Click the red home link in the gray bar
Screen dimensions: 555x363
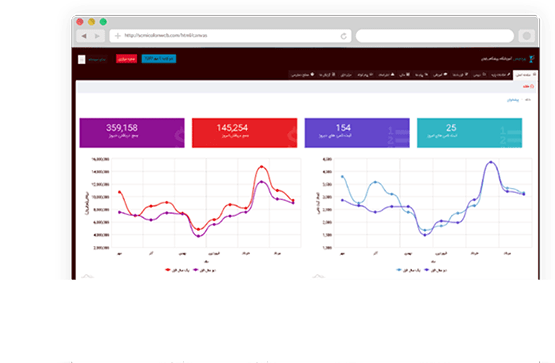click(528, 86)
